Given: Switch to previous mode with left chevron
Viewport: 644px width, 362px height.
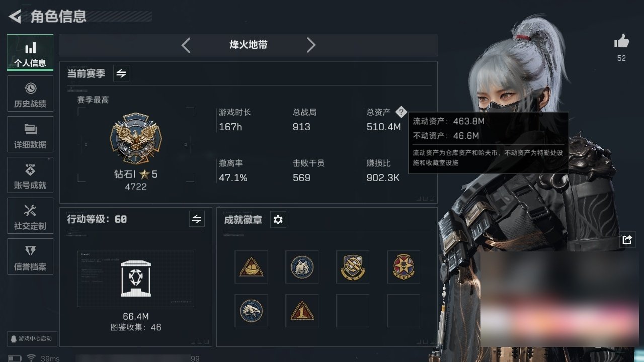Looking at the screenshot, I should (x=186, y=45).
